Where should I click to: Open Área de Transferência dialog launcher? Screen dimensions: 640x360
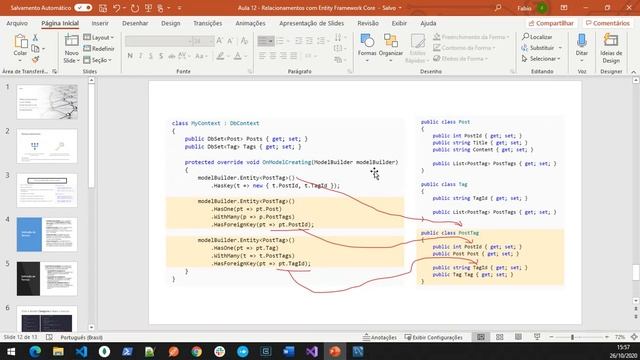tap(54, 71)
